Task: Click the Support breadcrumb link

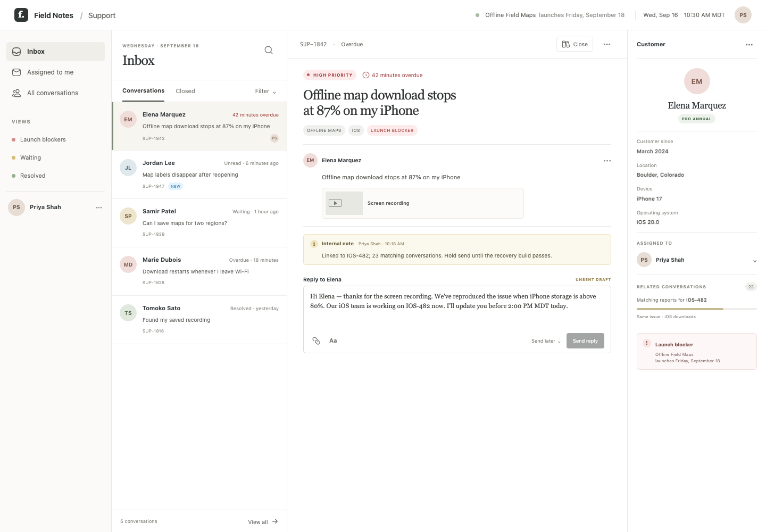Action: tap(102, 15)
